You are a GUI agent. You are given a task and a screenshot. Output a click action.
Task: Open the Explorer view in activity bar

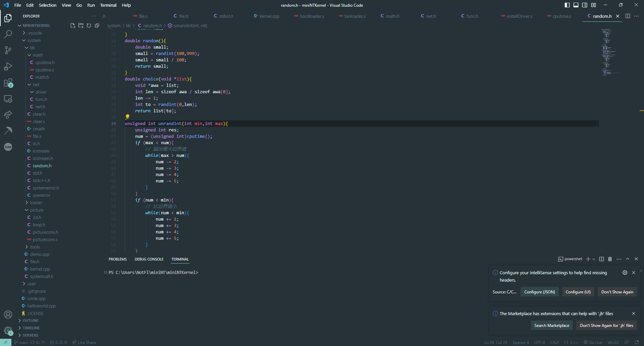(x=8, y=18)
